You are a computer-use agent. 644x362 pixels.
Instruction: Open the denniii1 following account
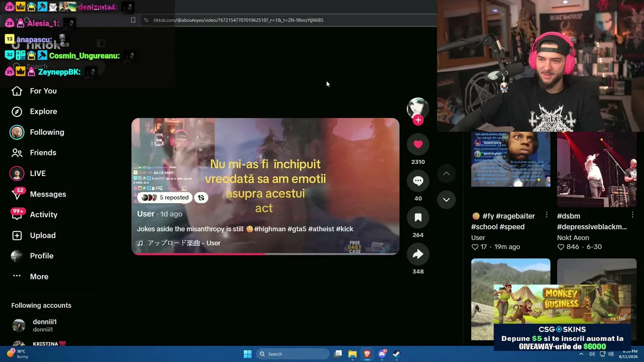point(34,325)
